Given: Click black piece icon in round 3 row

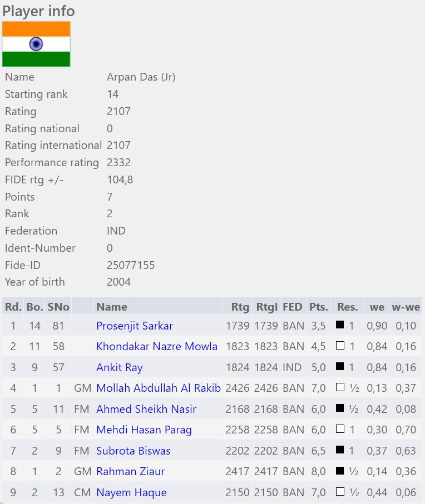Looking at the screenshot, I should 340,367.
